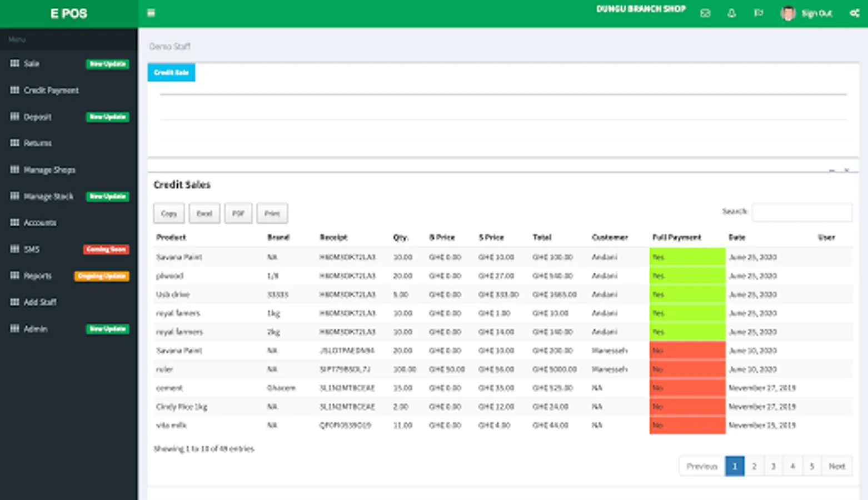The width and height of the screenshot is (868, 500).
Task: Open the settings gears icon
Action: (854, 13)
